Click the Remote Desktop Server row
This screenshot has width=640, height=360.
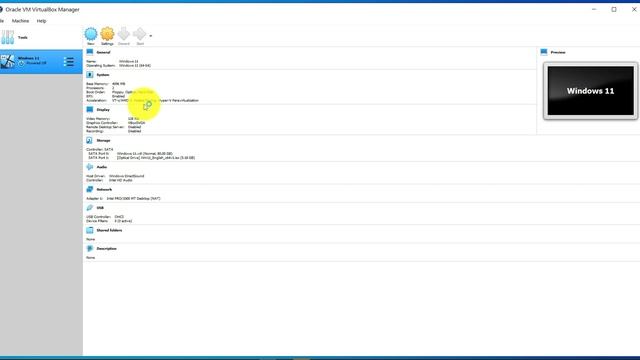pos(113,127)
